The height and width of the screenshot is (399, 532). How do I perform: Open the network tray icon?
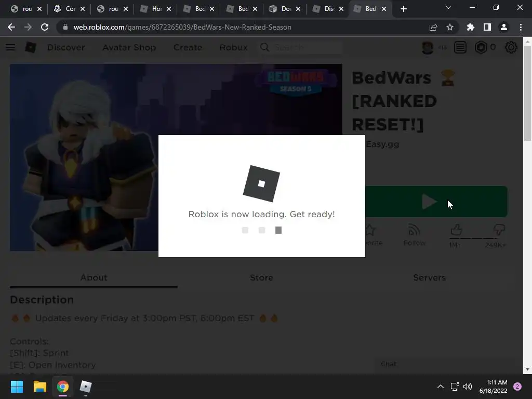pos(455,387)
